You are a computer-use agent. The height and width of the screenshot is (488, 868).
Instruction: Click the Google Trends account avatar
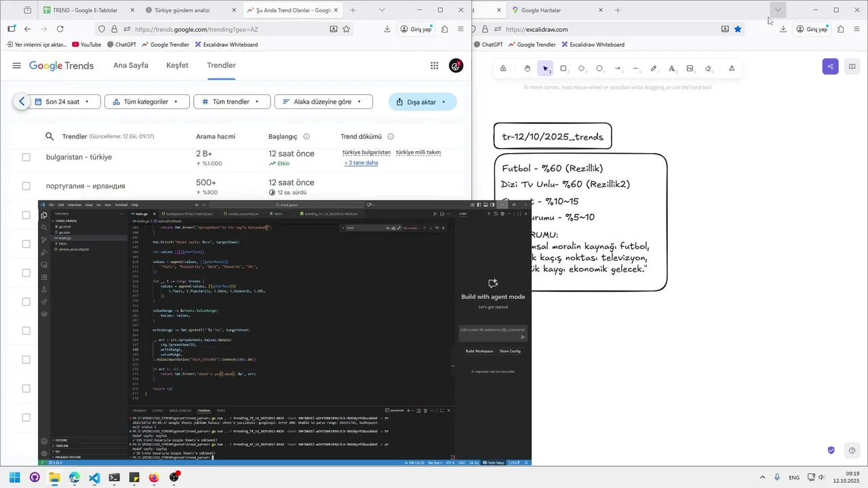pos(456,66)
